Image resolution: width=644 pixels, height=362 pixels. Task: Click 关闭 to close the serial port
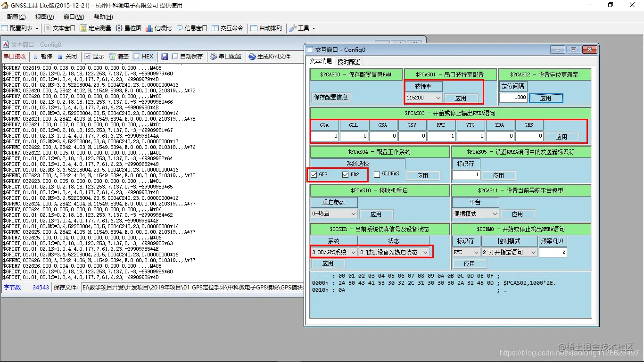pyautogui.click(x=67, y=57)
